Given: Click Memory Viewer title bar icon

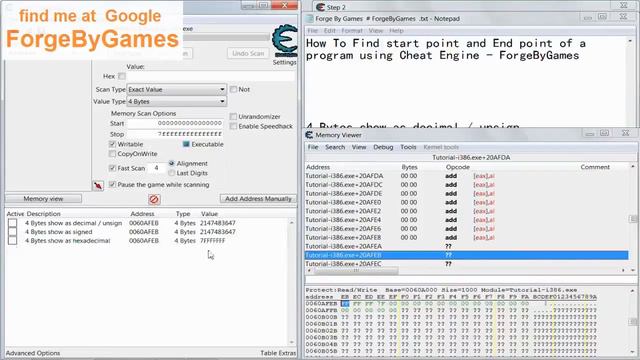Looking at the screenshot, I should [309, 135].
